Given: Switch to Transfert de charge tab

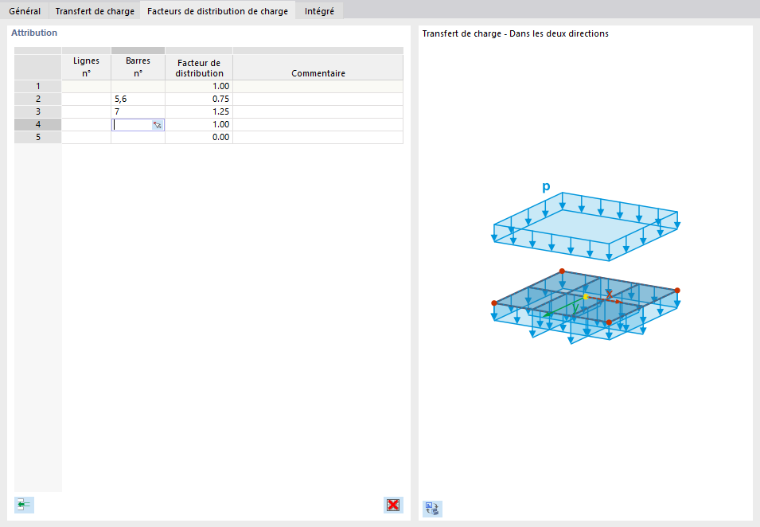Looking at the screenshot, I should [95, 11].
